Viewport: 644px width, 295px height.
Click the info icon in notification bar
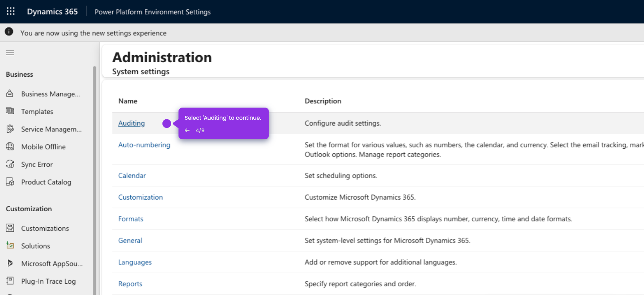coord(9,32)
